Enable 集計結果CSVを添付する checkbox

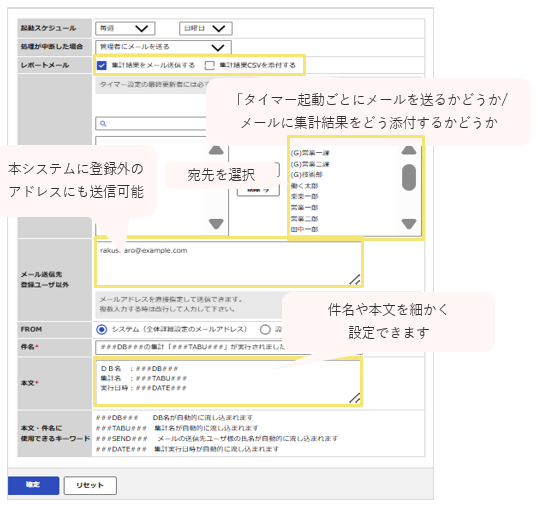pyautogui.click(x=209, y=65)
